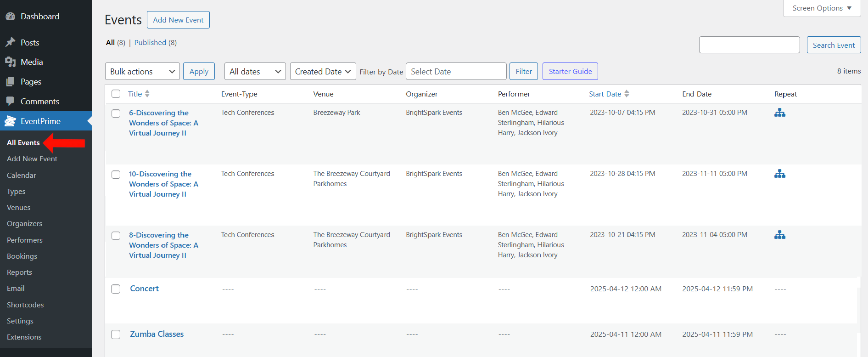
Task: Open the Venues menu item
Action: (x=19, y=207)
